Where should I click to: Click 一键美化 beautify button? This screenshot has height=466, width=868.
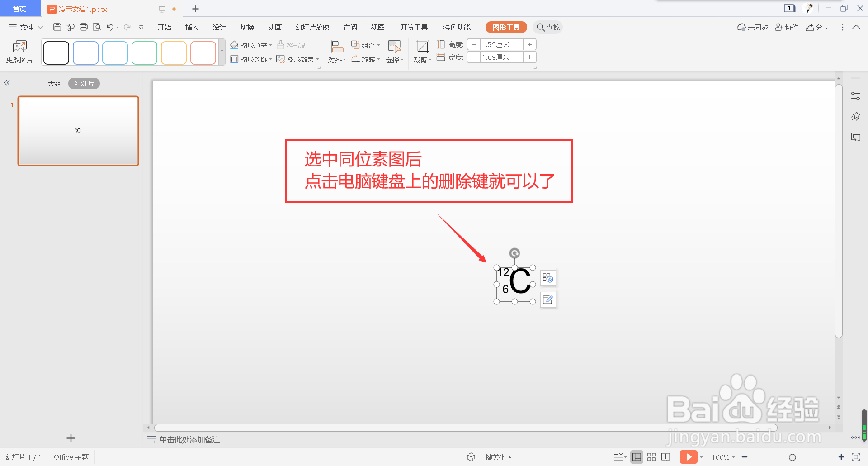point(489,457)
